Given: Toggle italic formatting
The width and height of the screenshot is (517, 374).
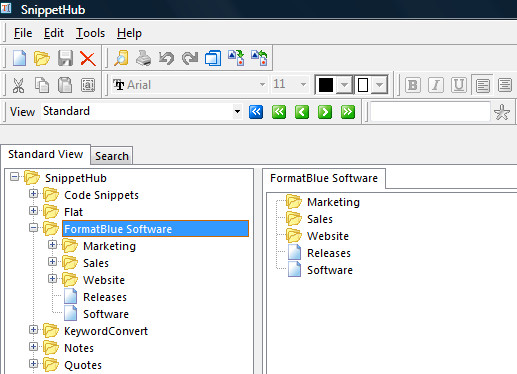Looking at the screenshot, I should pyautogui.click(x=436, y=85).
